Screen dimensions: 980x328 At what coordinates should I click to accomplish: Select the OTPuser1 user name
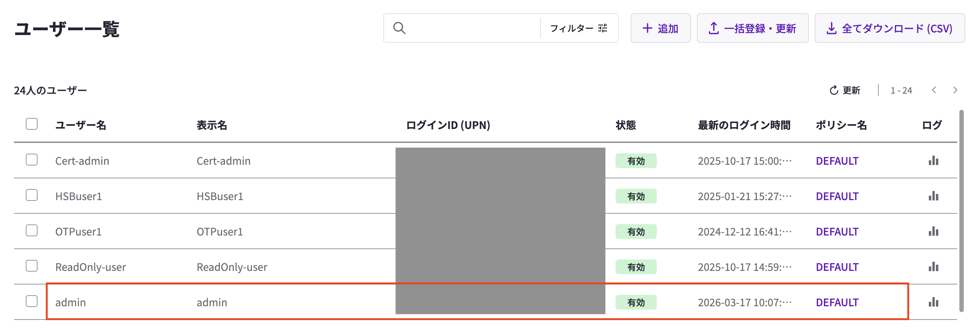78,231
